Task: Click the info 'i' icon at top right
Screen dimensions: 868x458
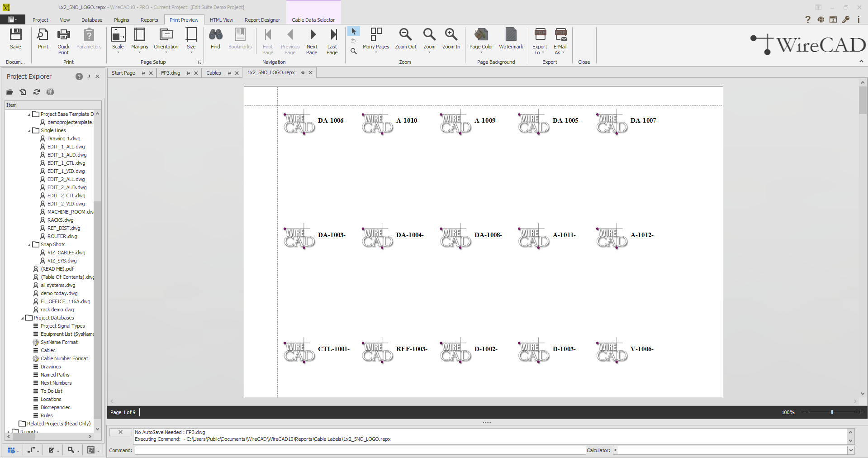Action: pos(859,19)
